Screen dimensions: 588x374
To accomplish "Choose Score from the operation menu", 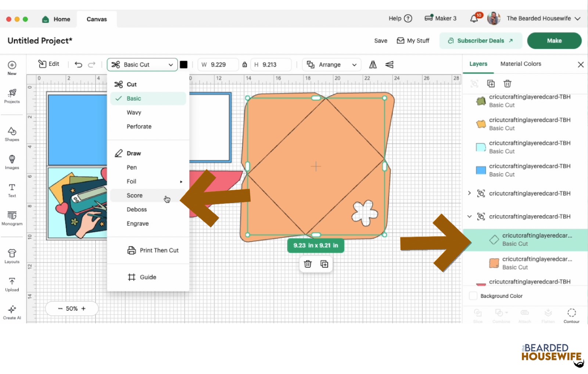I will [x=135, y=196].
